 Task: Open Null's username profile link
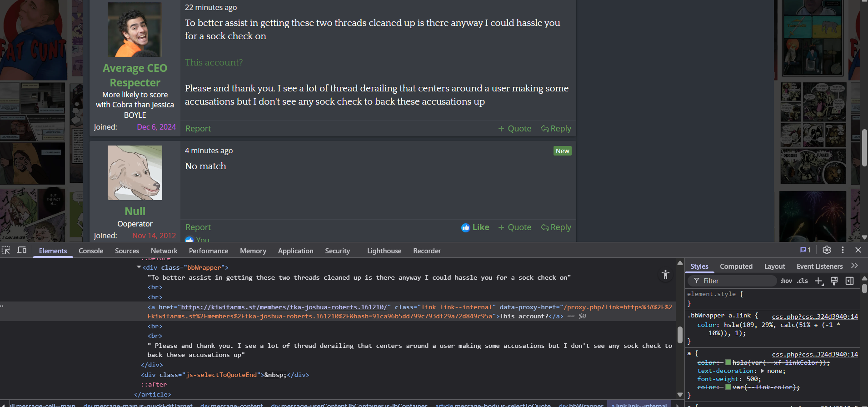pos(135,211)
